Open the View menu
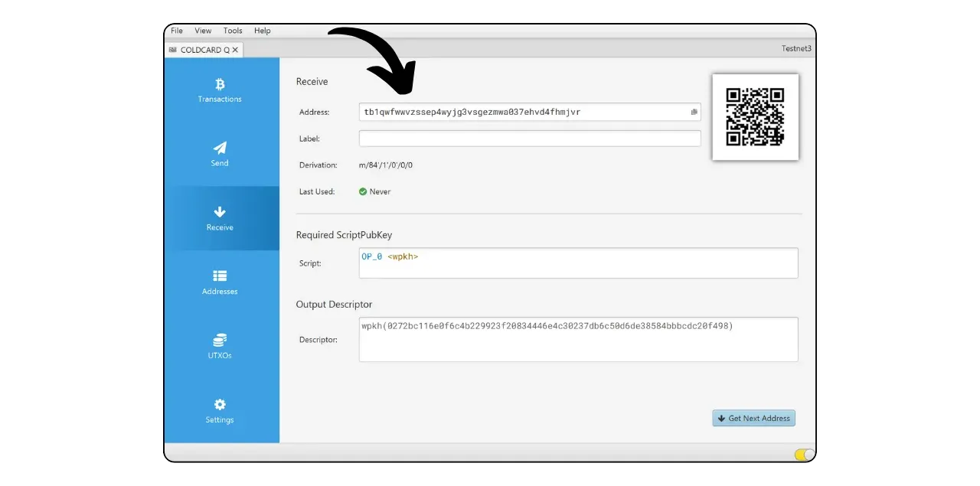The image size is (980, 486). click(203, 31)
